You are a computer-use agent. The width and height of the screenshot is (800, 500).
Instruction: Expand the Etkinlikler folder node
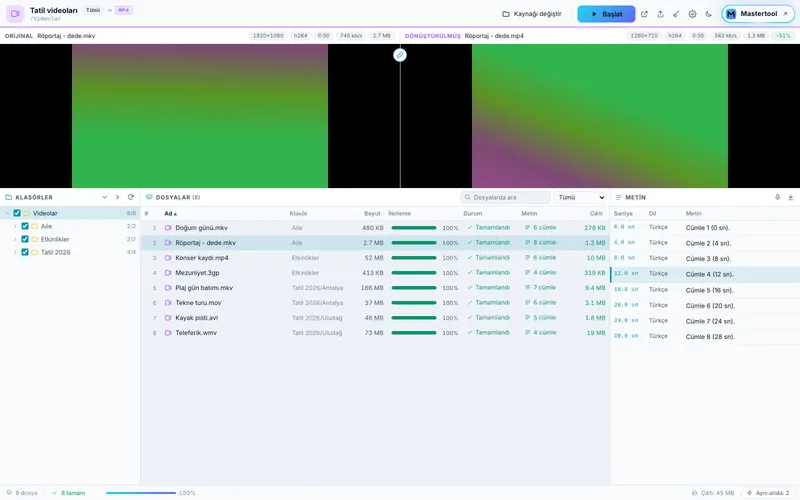[15, 239]
